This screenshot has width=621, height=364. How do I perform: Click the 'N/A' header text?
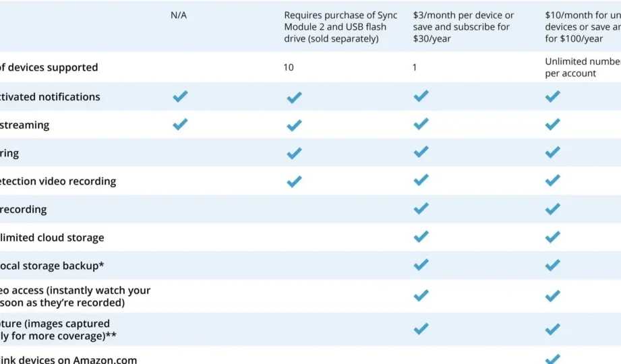[179, 16]
